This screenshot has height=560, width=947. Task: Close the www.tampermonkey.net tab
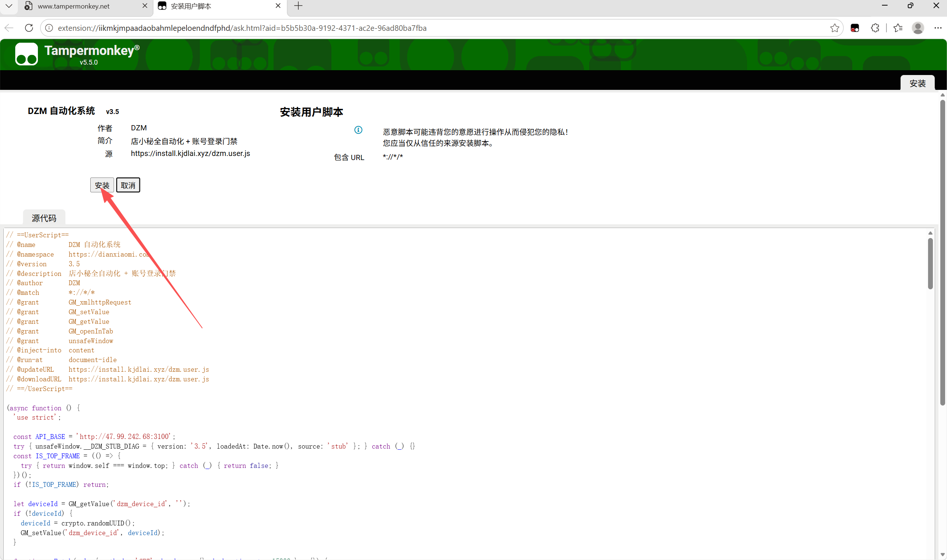[145, 6]
